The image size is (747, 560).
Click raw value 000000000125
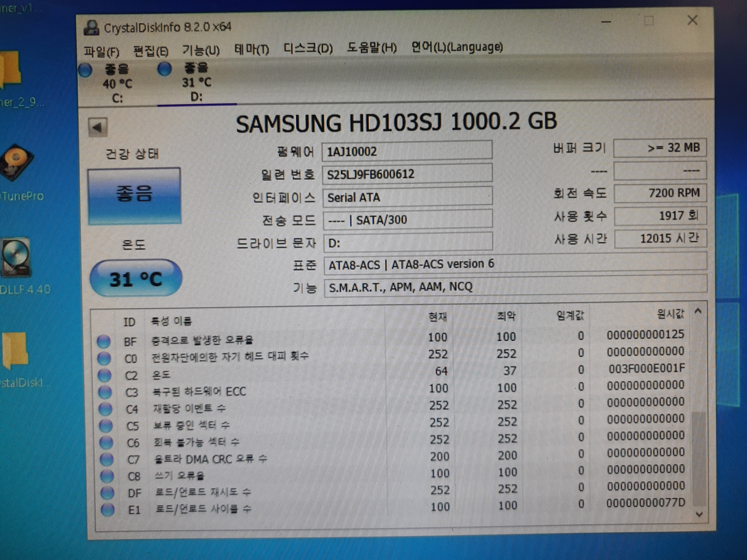pyautogui.click(x=645, y=334)
